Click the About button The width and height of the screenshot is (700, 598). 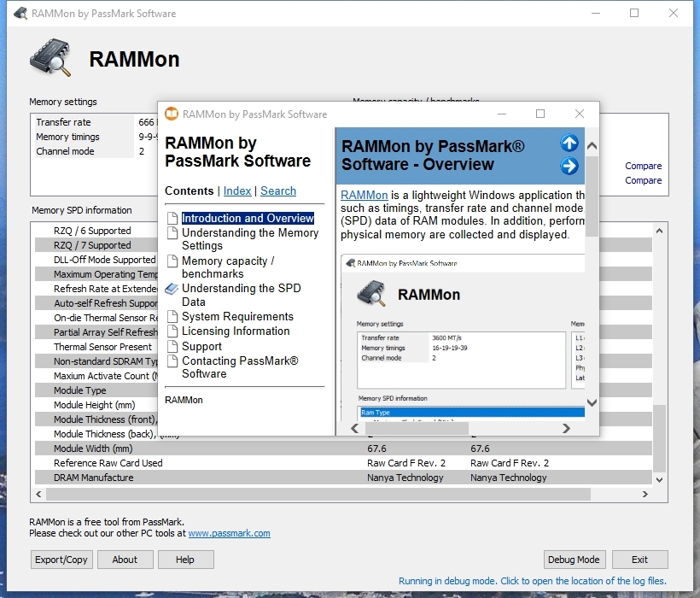(125, 560)
